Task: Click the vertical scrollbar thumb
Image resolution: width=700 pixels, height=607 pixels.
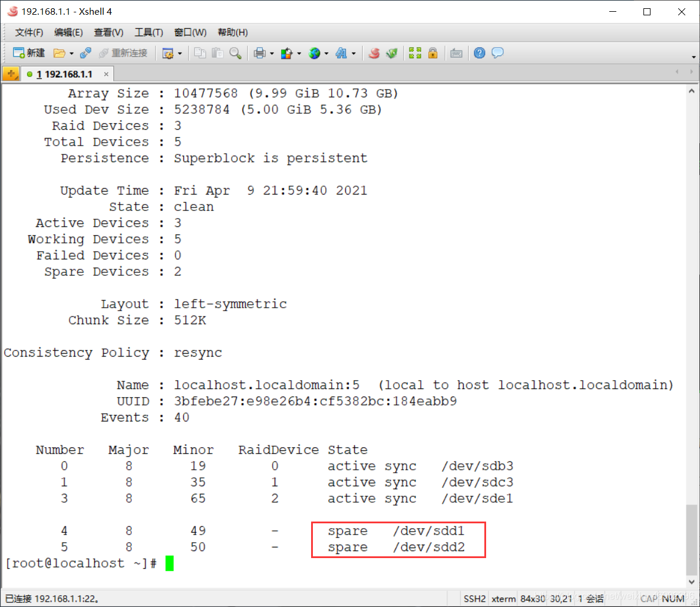Action: pos(692,540)
